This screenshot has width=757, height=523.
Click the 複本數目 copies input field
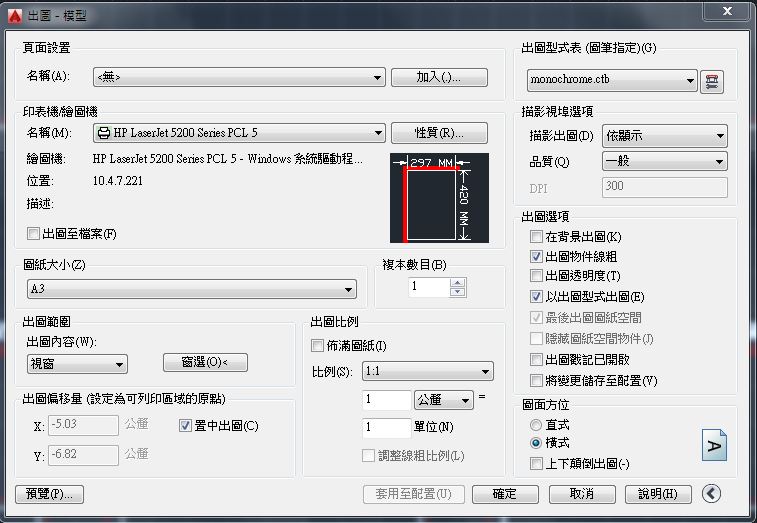click(x=429, y=287)
